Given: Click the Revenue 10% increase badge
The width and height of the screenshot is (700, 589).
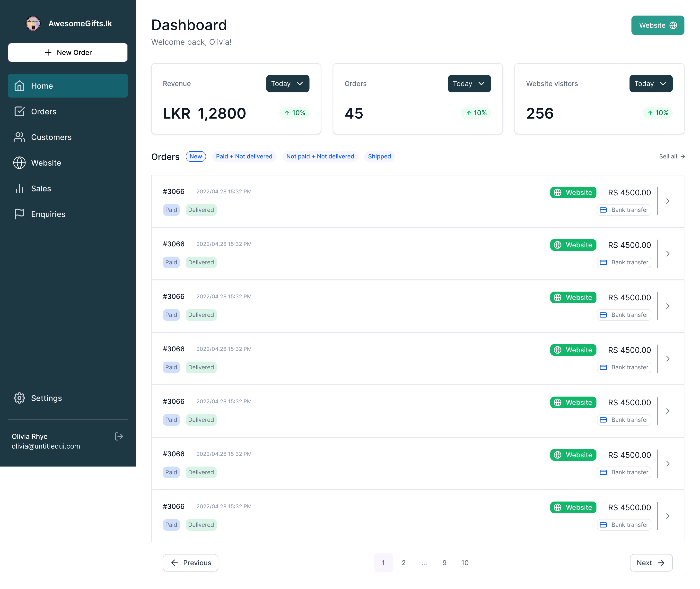Looking at the screenshot, I should pyautogui.click(x=295, y=113).
